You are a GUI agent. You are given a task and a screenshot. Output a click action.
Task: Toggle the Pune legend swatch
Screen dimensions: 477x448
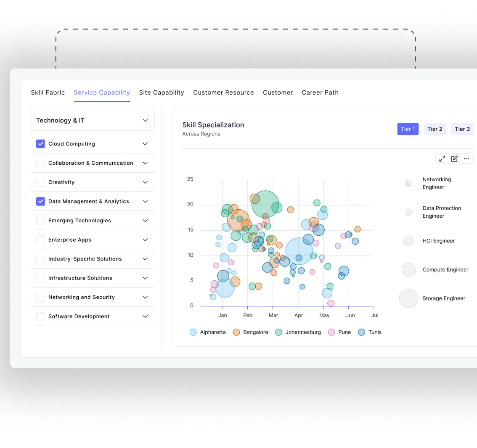(331, 332)
